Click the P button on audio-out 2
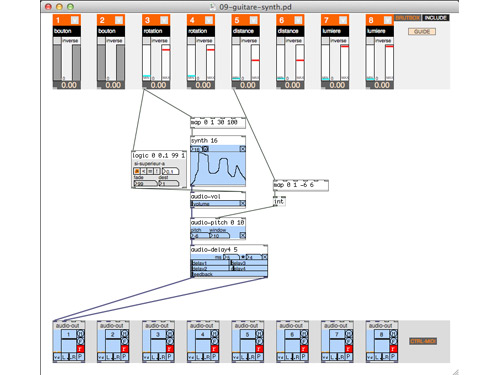The width and height of the screenshot is (500, 375). [x=124, y=357]
